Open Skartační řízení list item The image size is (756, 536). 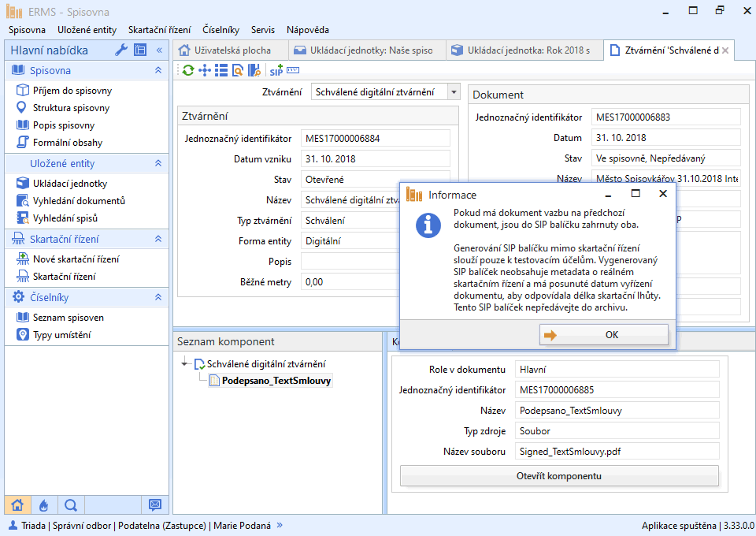64,277
